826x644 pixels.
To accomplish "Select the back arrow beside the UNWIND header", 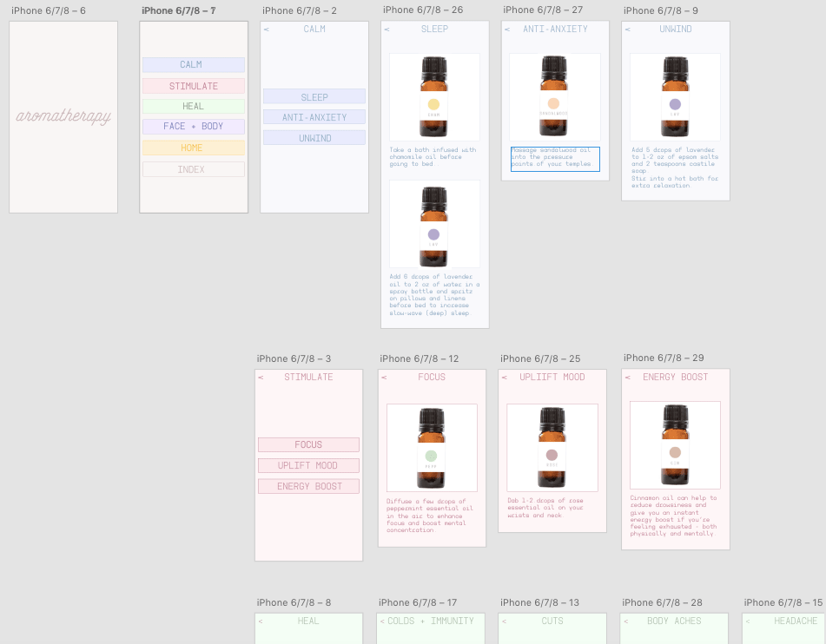I will pos(628,30).
